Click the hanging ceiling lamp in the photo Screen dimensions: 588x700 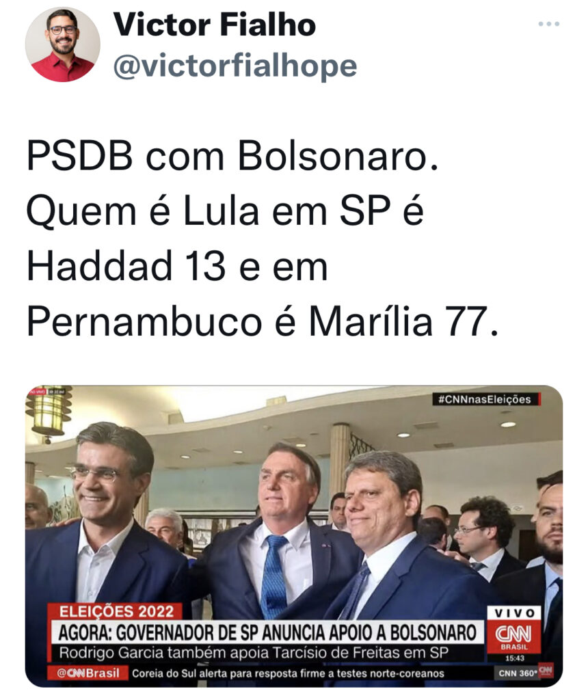point(49,412)
